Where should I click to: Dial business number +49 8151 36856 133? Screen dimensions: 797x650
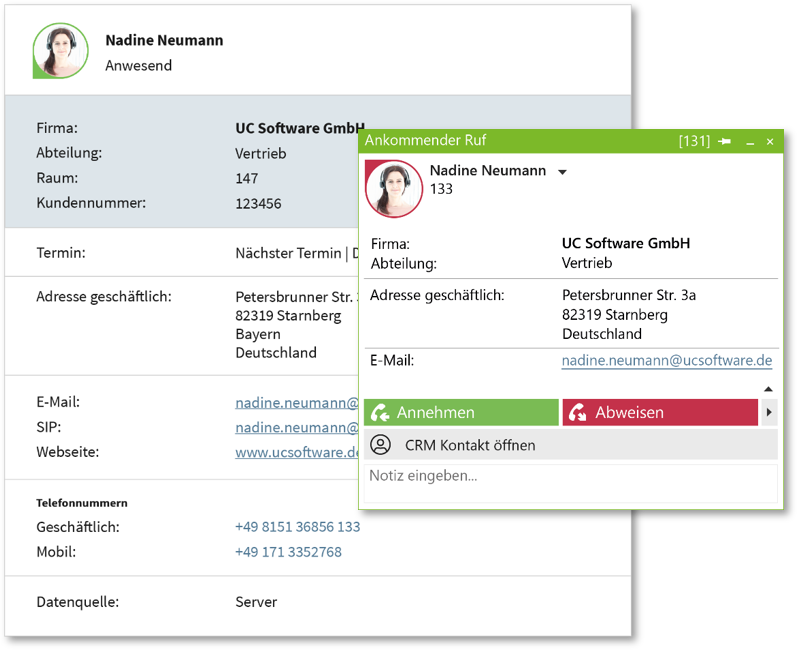coord(297,526)
